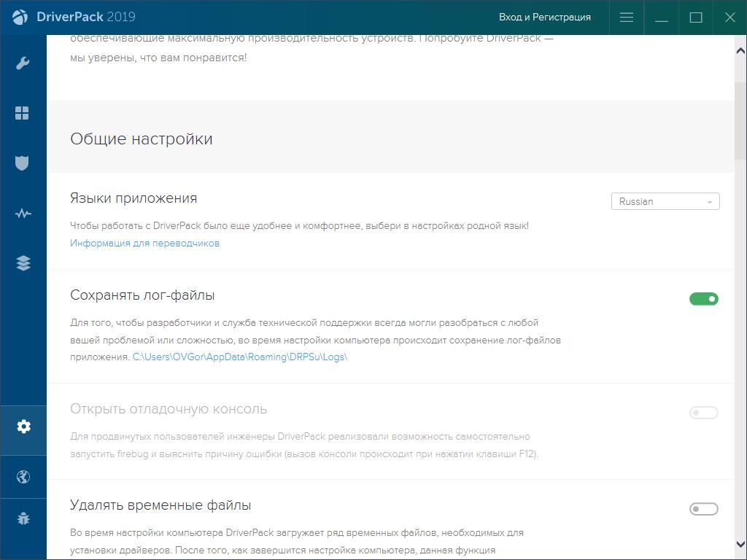Enable Удалять временные файлы switch
This screenshot has width=747, height=560.
coord(704,509)
